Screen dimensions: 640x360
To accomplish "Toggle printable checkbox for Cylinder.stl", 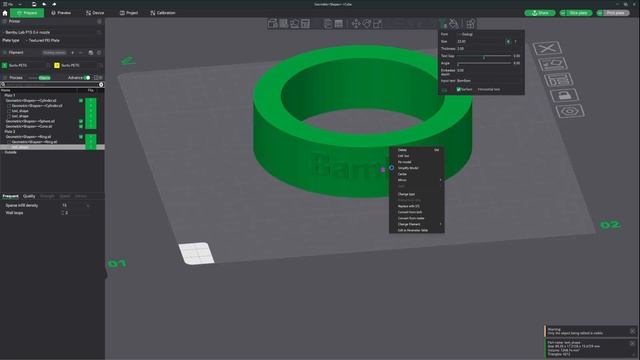I will (81, 100).
